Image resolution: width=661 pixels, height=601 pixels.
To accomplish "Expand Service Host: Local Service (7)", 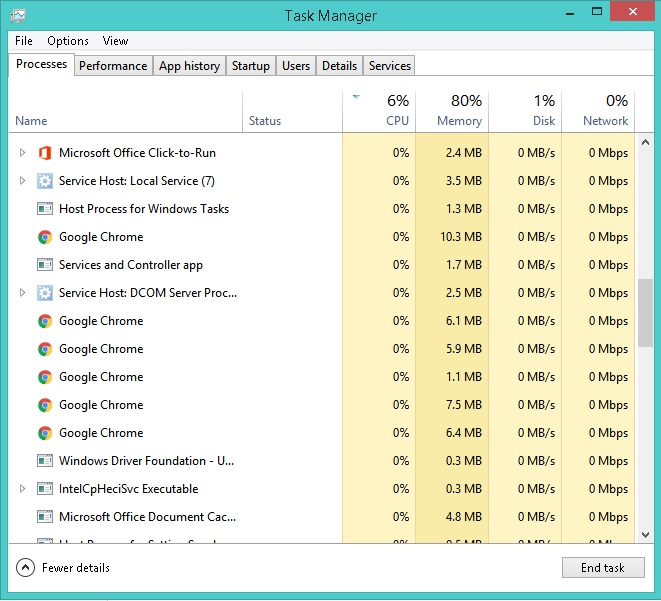I will pyautogui.click(x=22, y=181).
